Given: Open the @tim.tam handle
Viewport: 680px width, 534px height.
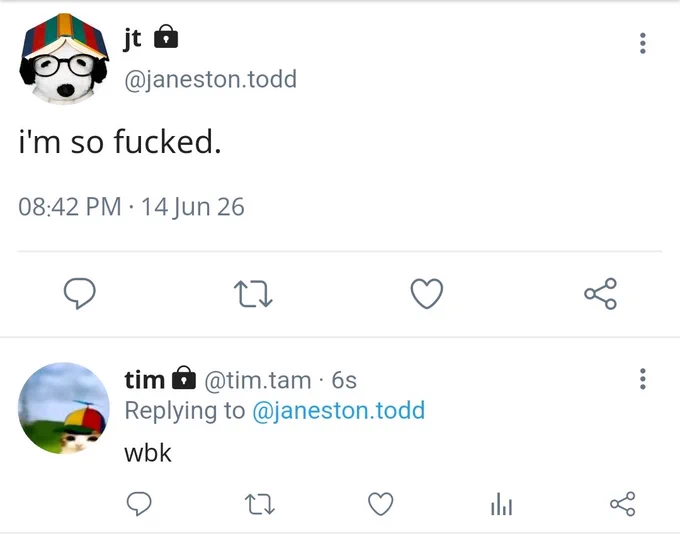Looking at the screenshot, I should 258,380.
